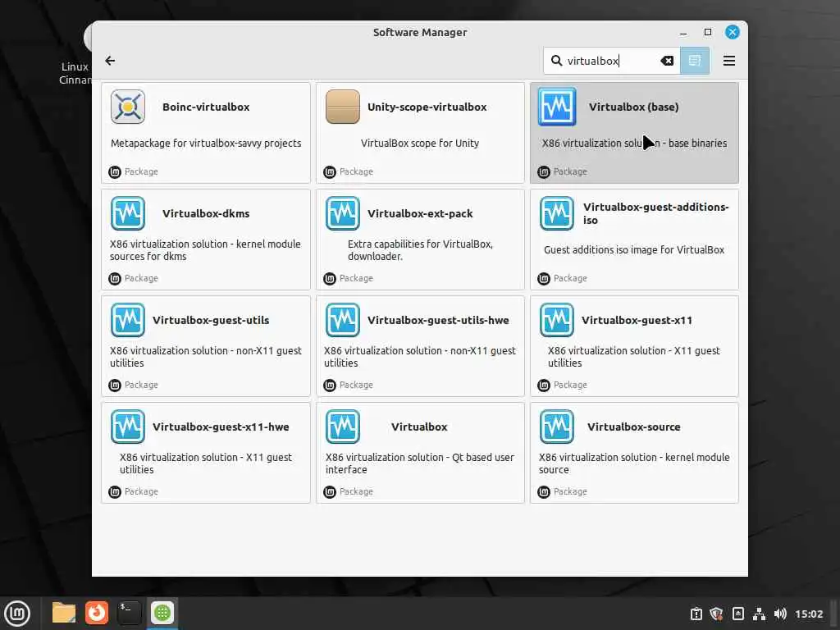Click the Package label under Virtualbox-source
Viewport: 840px width, 630px height.
pos(570,491)
